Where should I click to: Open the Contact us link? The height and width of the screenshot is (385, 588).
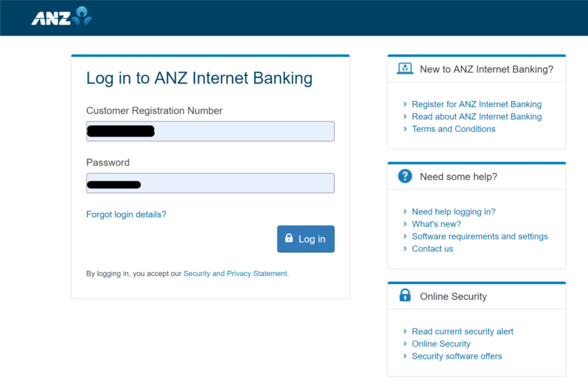pyautogui.click(x=432, y=249)
